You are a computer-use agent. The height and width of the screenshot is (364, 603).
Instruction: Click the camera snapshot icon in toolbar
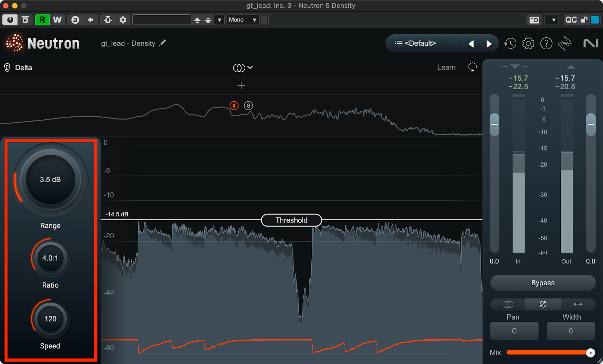[534, 20]
